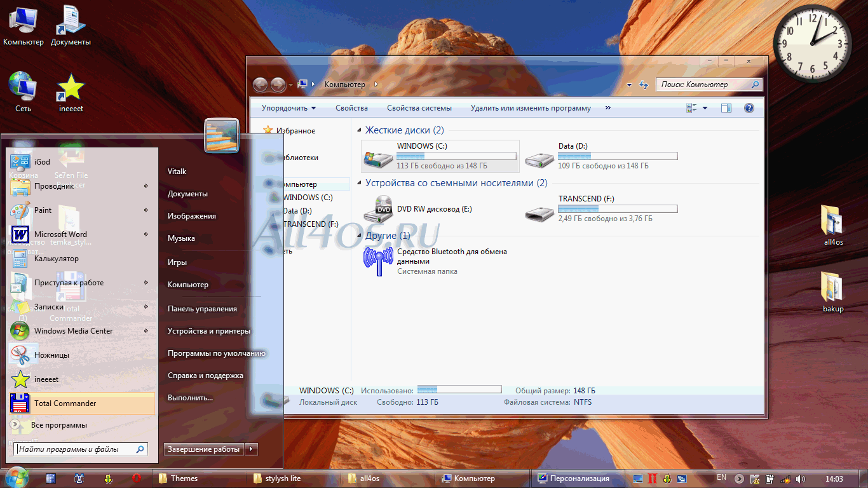The height and width of the screenshot is (488, 868).
Task: Switch to Персонализация taskbar window
Action: tap(578, 478)
